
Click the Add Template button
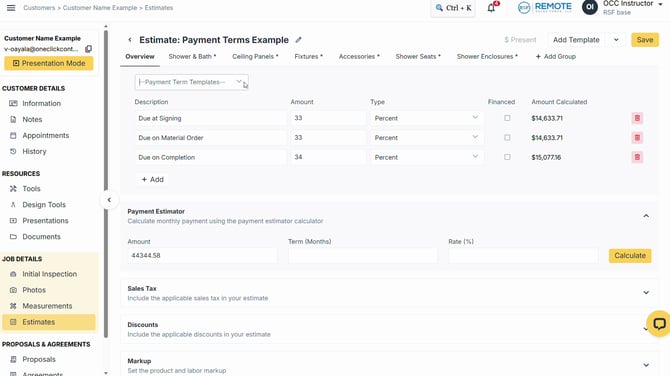pos(576,40)
